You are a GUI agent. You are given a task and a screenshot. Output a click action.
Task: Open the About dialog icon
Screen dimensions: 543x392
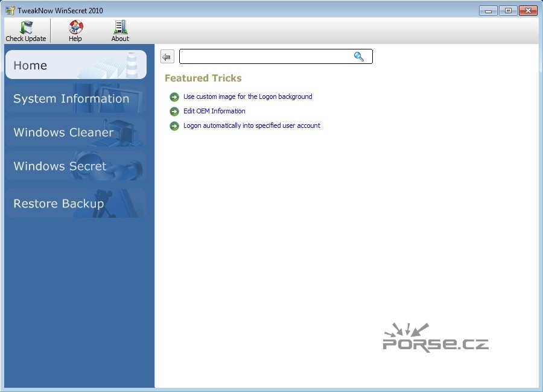120,27
